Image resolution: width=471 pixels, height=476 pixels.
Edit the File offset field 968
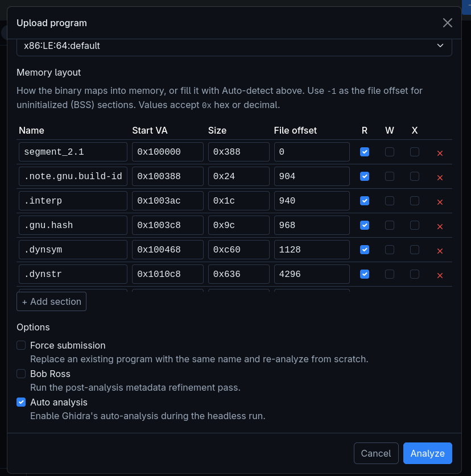pyautogui.click(x=312, y=225)
